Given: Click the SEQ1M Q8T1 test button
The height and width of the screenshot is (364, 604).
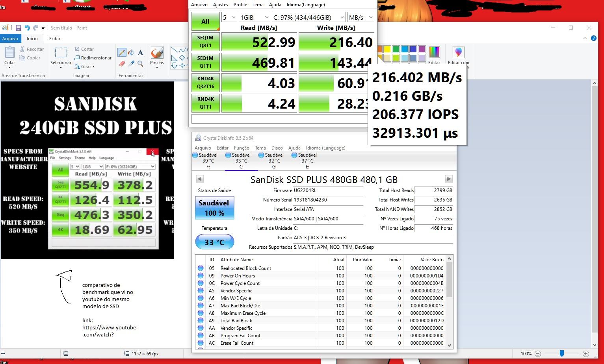Looking at the screenshot, I should click(x=205, y=42).
